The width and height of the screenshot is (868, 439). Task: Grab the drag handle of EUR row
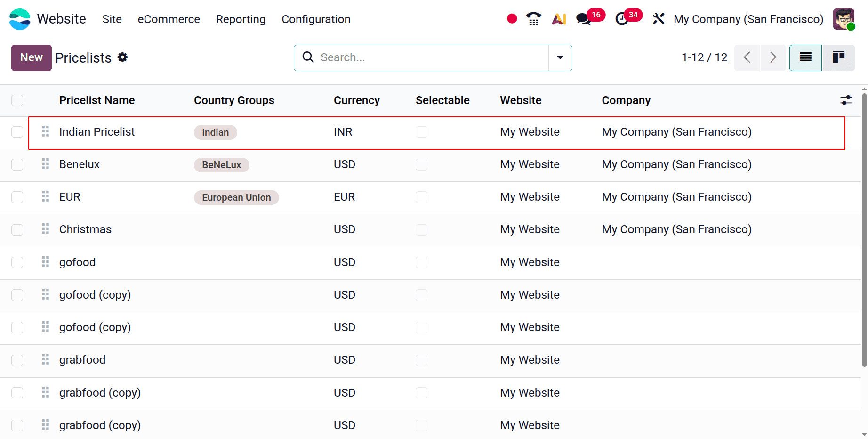point(45,196)
